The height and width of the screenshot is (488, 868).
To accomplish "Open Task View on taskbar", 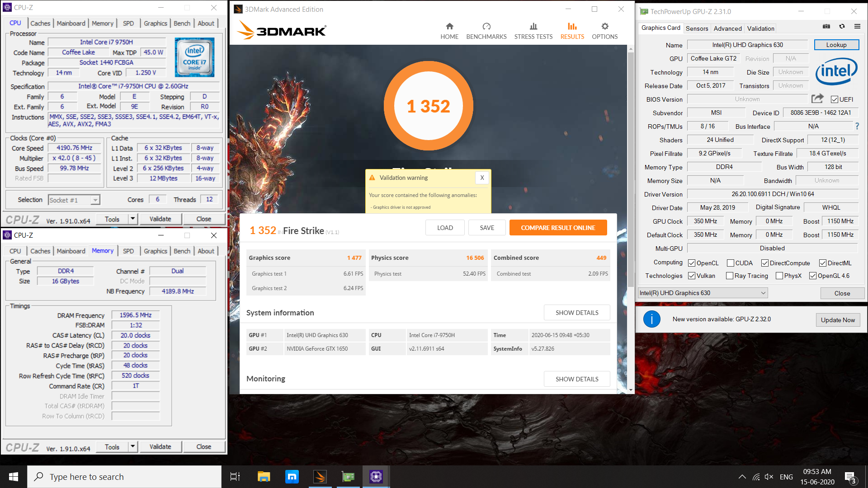I will point(235,477).
